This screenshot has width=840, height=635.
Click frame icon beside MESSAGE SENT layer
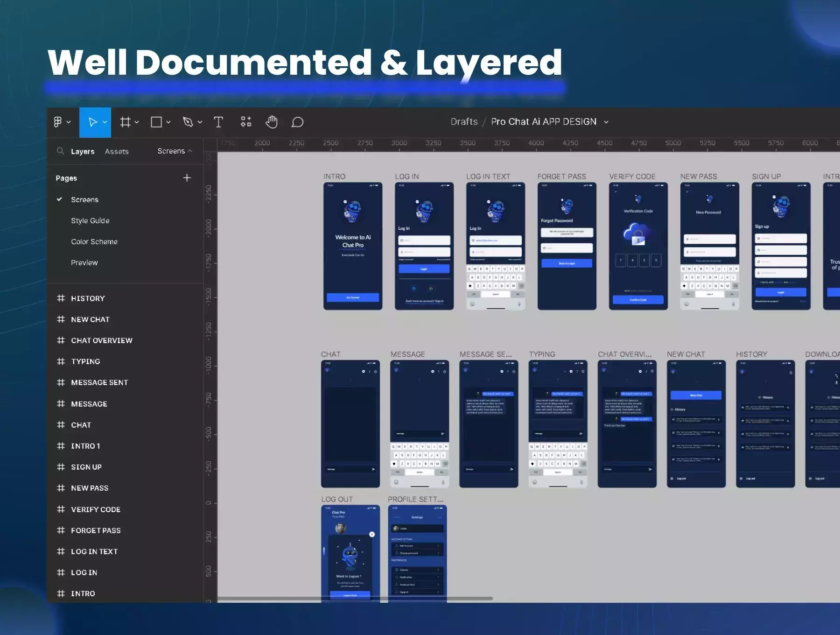61,382
